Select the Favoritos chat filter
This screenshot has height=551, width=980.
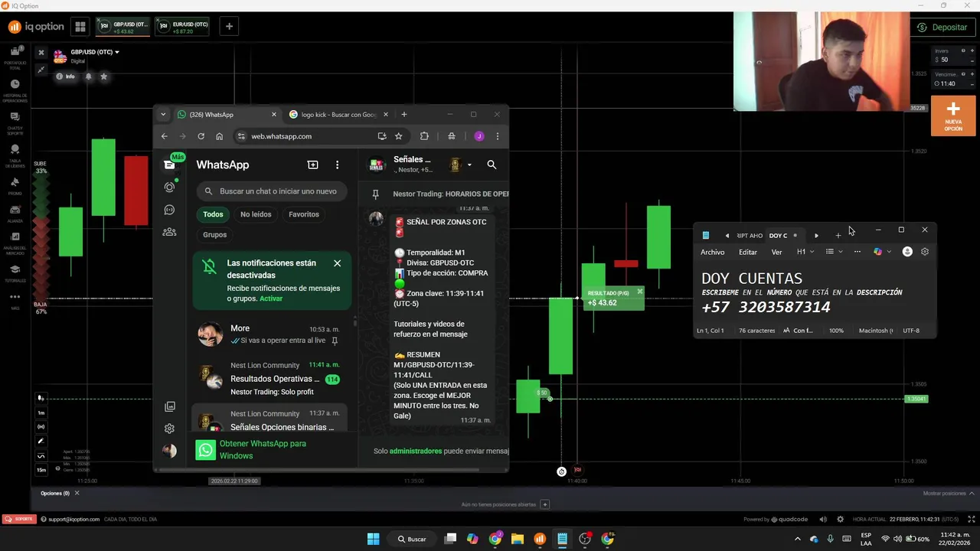click(x=304, y=214)
